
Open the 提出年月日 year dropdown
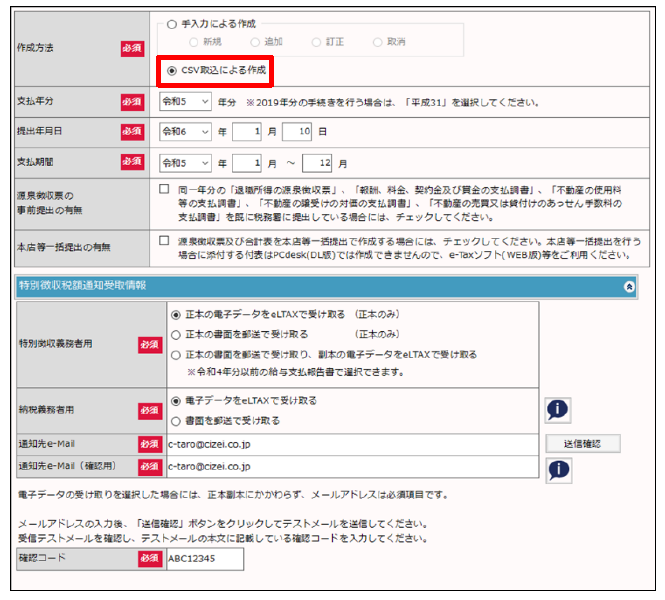(185, 132)
